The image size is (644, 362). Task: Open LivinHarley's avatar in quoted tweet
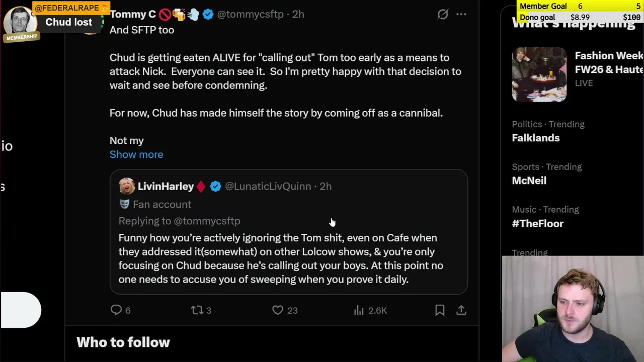[127, 187]
